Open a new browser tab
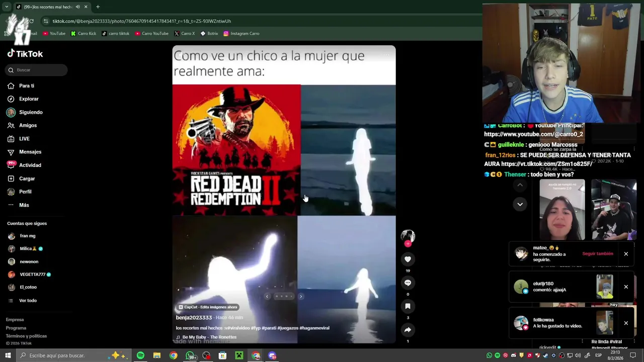The image size is (644, 362). [98, 7]
